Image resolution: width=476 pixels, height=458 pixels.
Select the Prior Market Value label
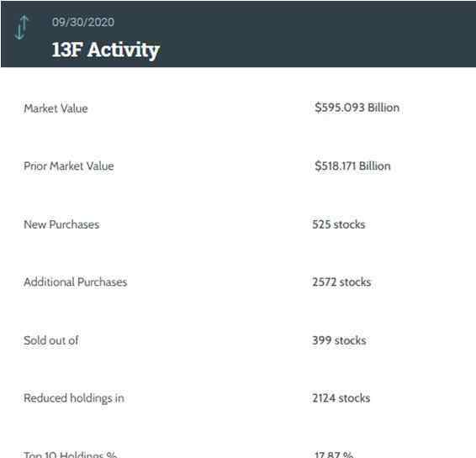coord(69,166)
